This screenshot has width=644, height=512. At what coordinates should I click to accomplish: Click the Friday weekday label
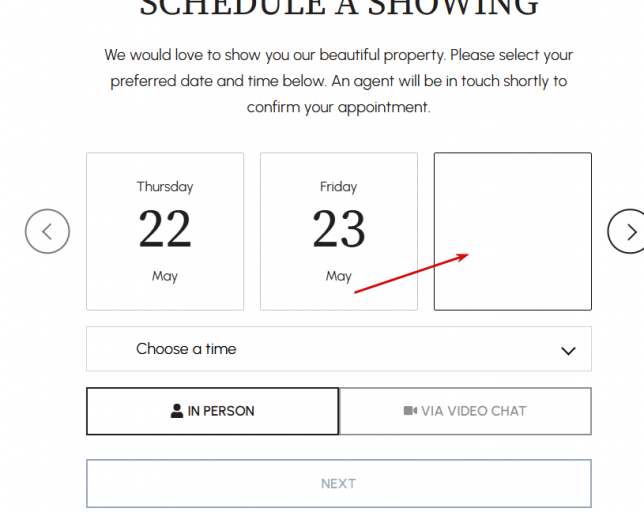point(339,187)
